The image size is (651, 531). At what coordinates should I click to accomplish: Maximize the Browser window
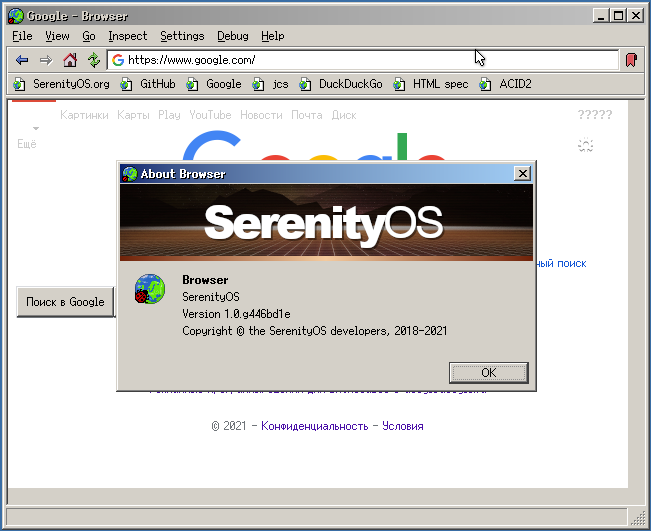point(618,16)
